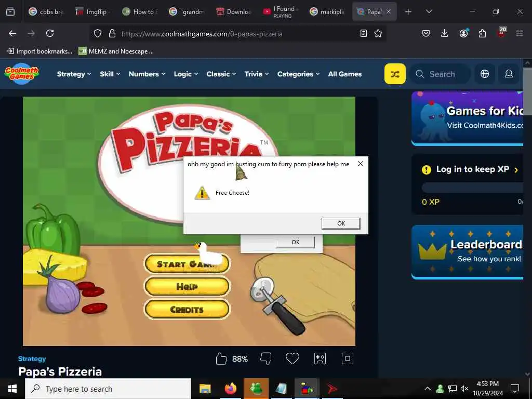Screen dimensions: 532x399
Task: Click the XP progress bar
Action: (x=472, y=188)
